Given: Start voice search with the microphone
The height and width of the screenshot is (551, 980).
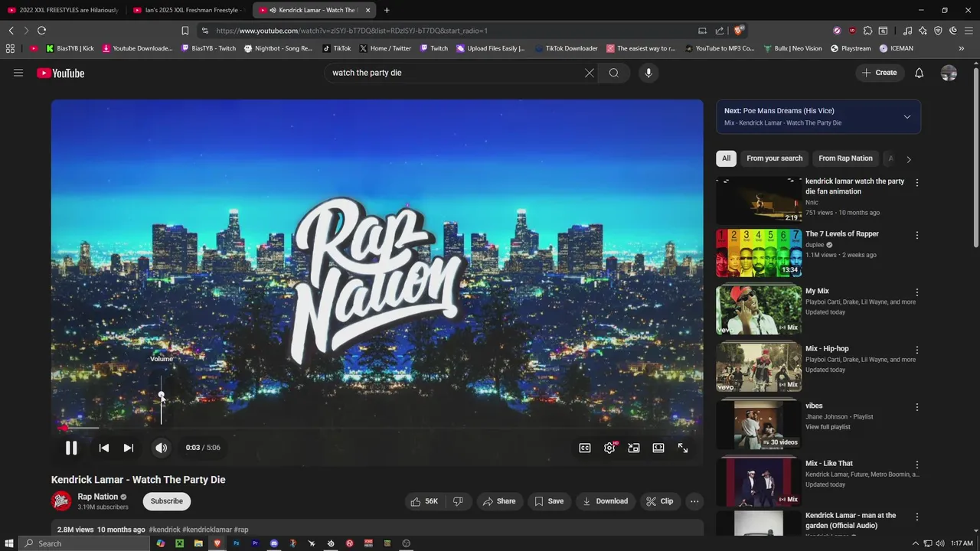Looking at the screenshot, I should [x=648, y=73].
